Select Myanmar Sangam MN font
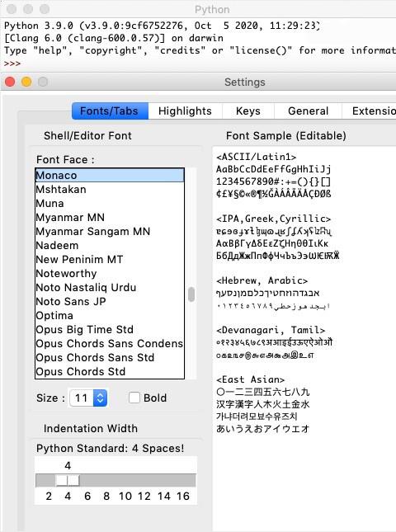 110,232
